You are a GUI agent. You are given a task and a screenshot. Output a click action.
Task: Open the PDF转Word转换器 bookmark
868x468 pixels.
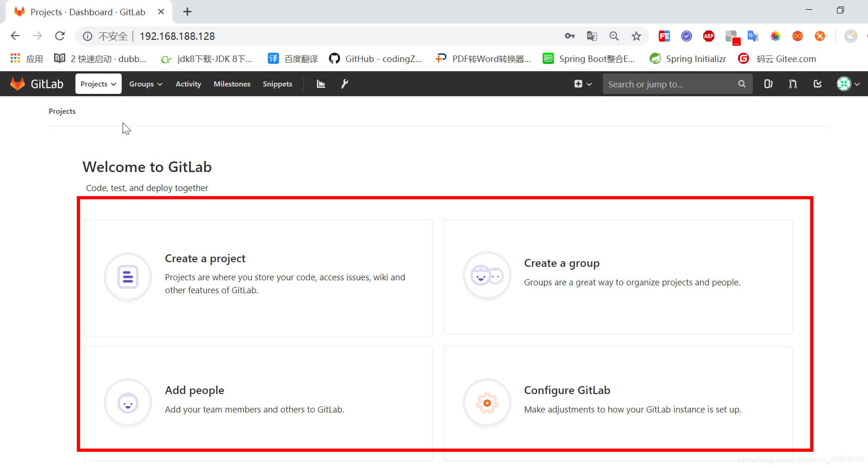tap(484, 59)
